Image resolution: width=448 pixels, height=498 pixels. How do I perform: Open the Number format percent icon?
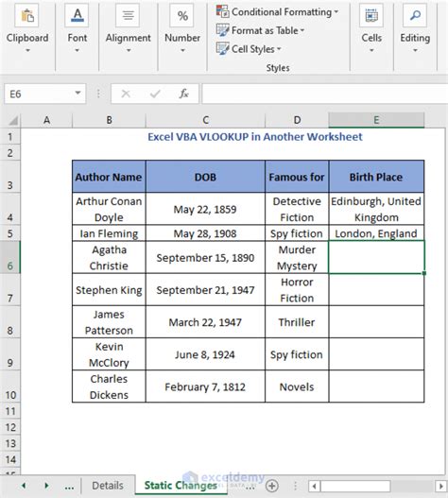182,15
